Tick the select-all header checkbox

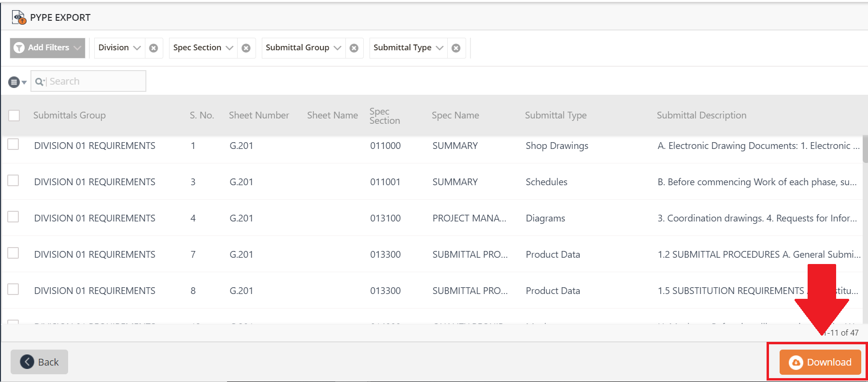pyautogui.click(x=14, y=116)
